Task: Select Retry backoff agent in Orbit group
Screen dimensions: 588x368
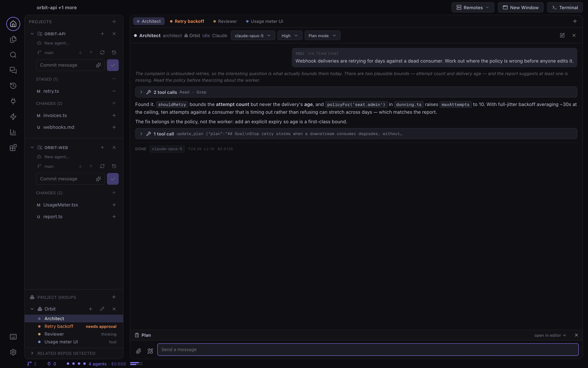Action: pos(74,326)
